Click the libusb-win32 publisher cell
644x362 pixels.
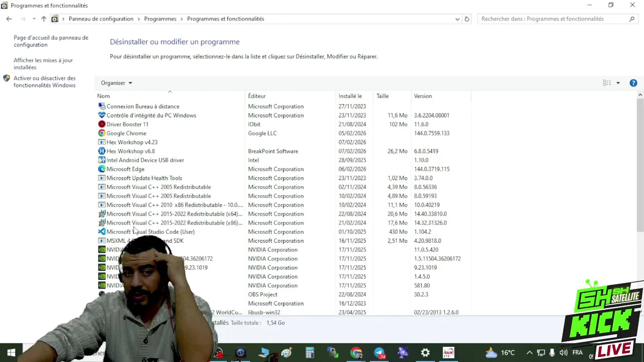(x=264, y=313)
